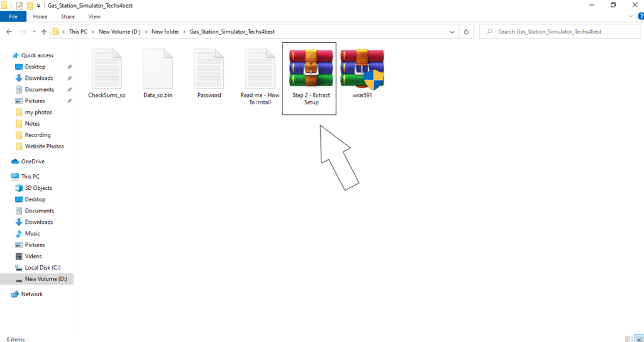Select This PC in navigation pane
Screen dimensions: 644x342
click(x=30, y=177)
